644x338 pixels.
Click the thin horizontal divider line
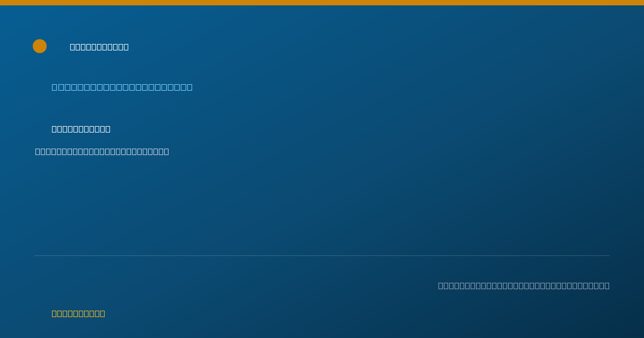322,255
